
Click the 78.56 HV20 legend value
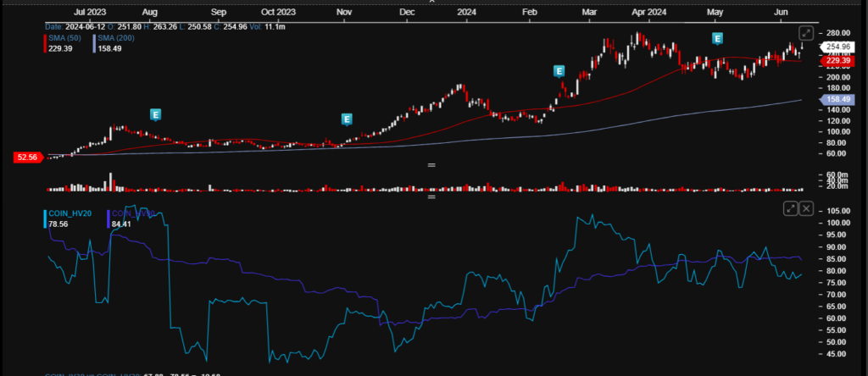click(x=58, y=224)
